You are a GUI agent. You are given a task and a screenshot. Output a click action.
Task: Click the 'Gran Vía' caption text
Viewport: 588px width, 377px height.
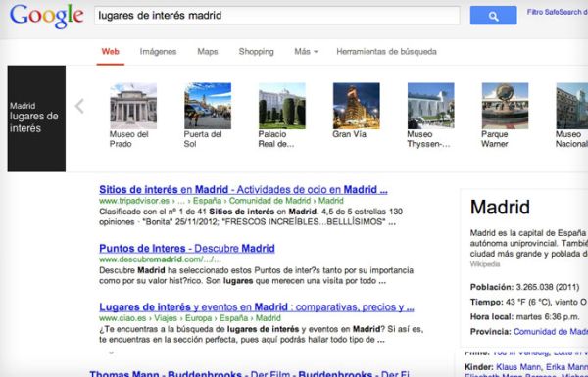click(x=349, y=134)
